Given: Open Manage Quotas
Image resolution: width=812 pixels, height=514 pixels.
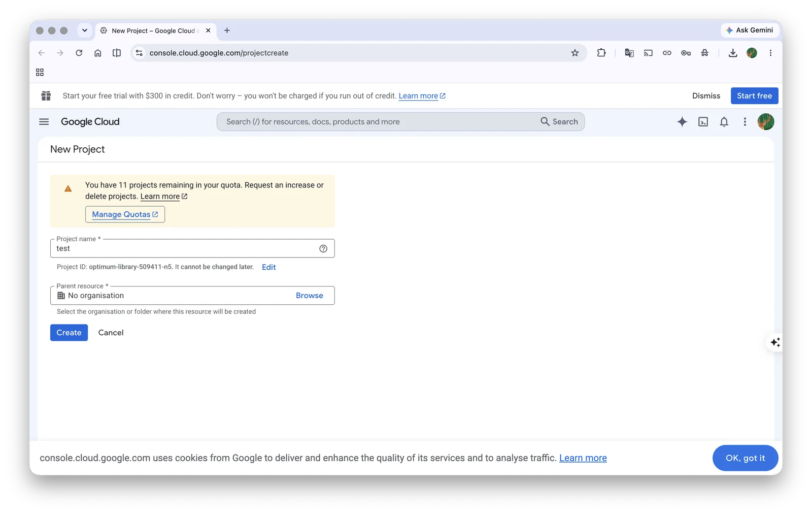Looking at the screenshot, I should tap(125, 214).
